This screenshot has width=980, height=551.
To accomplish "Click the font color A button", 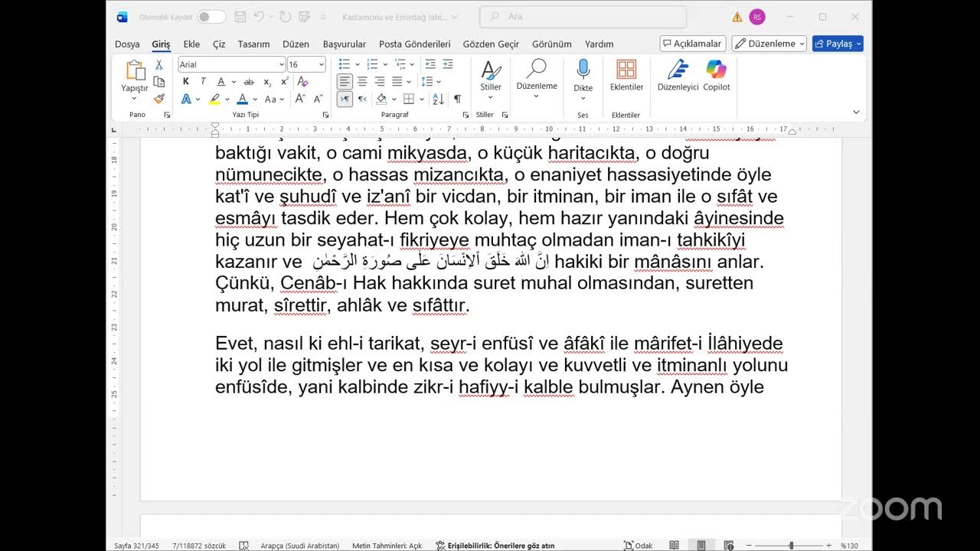I will click(242, 99).
